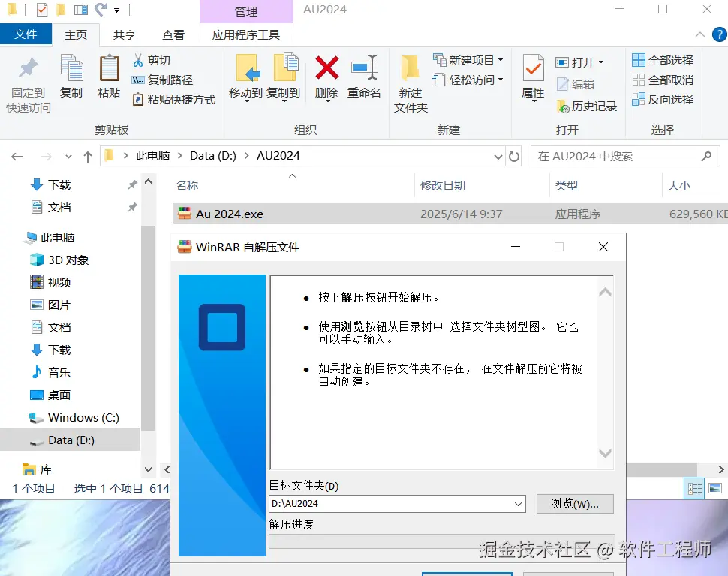Open pinned 下载 in Quick access
The height and width of the screenshot is (576, 728).
pos(59,184)
